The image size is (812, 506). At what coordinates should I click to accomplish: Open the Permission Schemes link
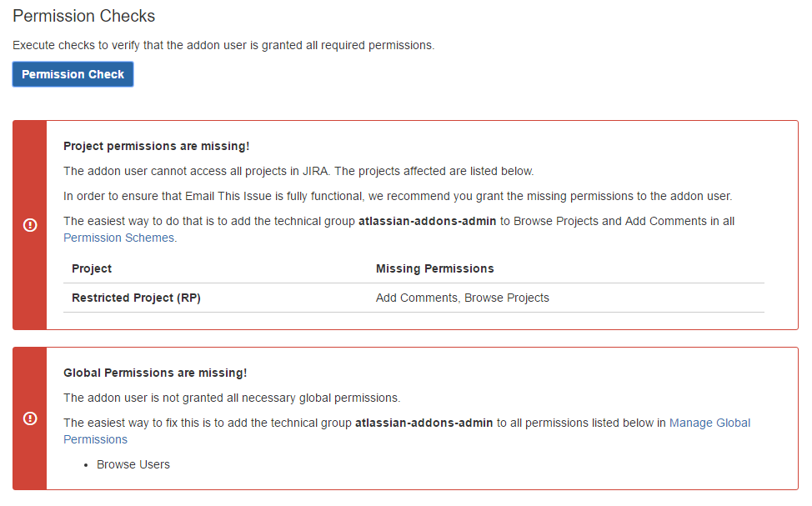tap(118, 238)
